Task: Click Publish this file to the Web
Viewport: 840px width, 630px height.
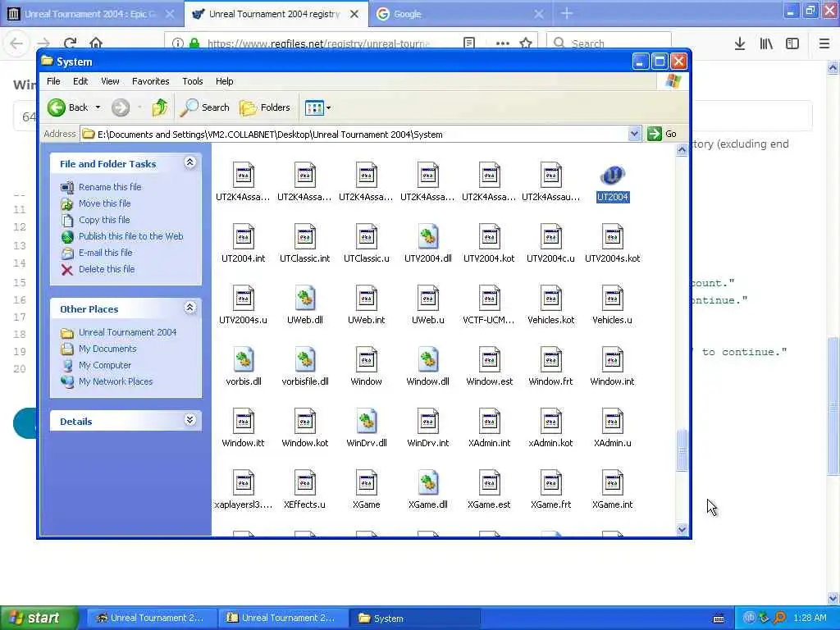Action: [130, 236]
